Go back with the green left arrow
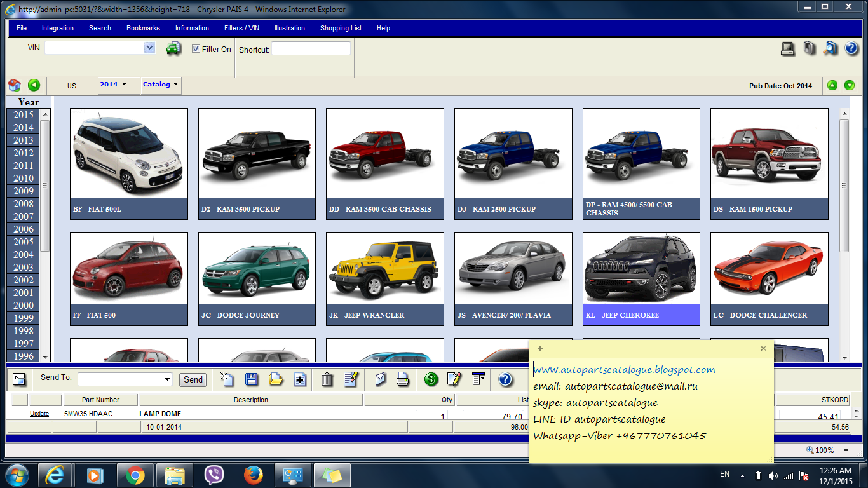Screen dimensions: 868x488 (34, 85)
